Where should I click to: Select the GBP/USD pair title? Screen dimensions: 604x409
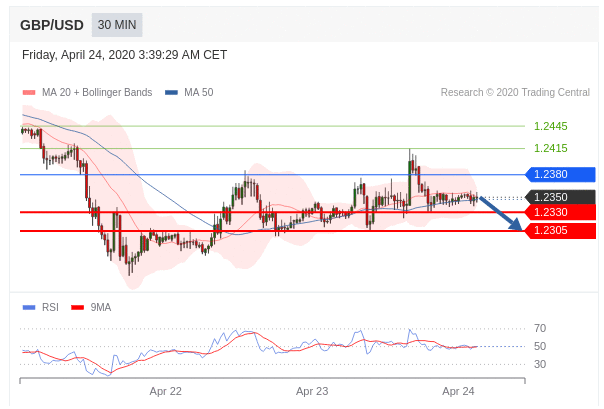point(52,25)
